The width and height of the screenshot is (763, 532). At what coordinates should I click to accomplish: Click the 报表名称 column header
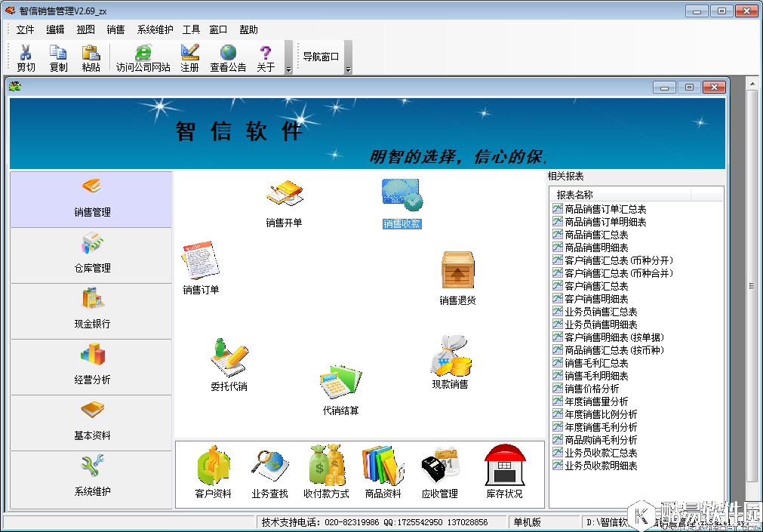tap(575, 195)
